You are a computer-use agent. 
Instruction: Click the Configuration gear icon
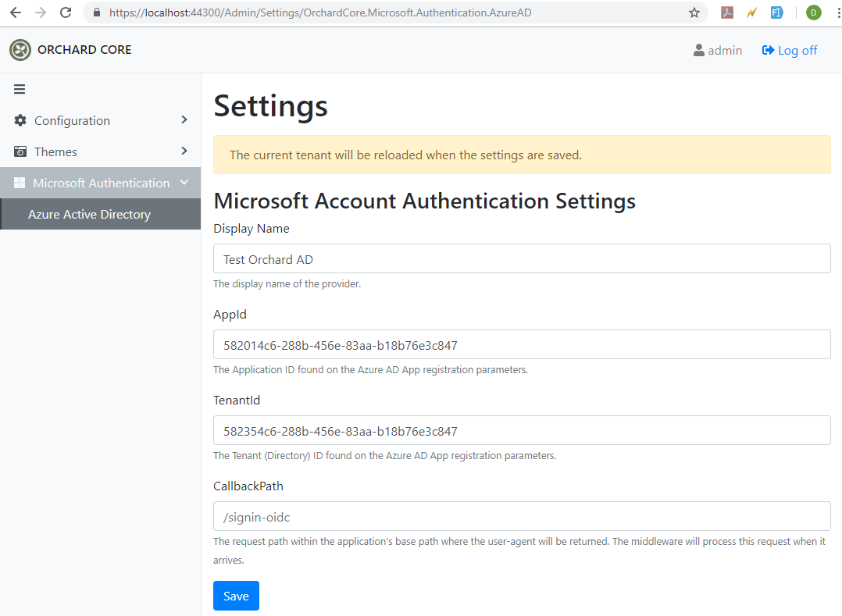pos(20,120)
